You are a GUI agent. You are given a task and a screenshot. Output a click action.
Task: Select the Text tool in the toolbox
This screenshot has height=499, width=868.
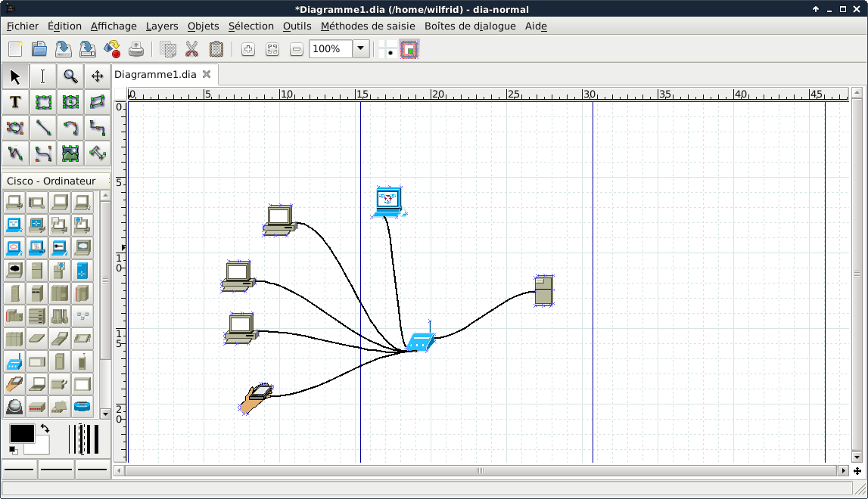click(15, 102)
